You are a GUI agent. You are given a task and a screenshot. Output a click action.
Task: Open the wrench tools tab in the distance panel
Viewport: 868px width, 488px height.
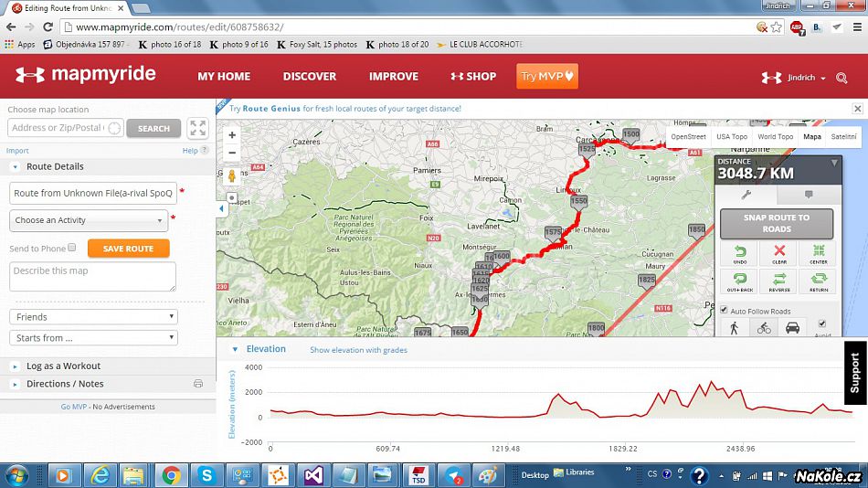tap(746, 195)
